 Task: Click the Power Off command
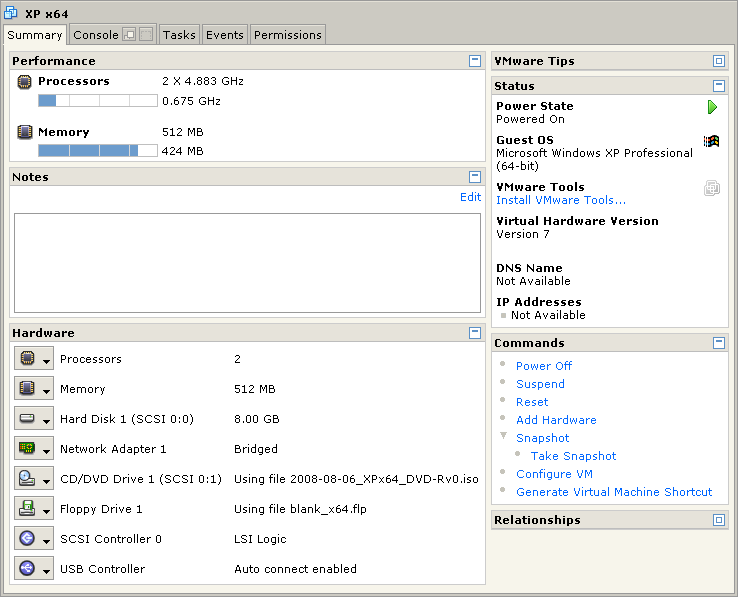click(x=544, y=366)
